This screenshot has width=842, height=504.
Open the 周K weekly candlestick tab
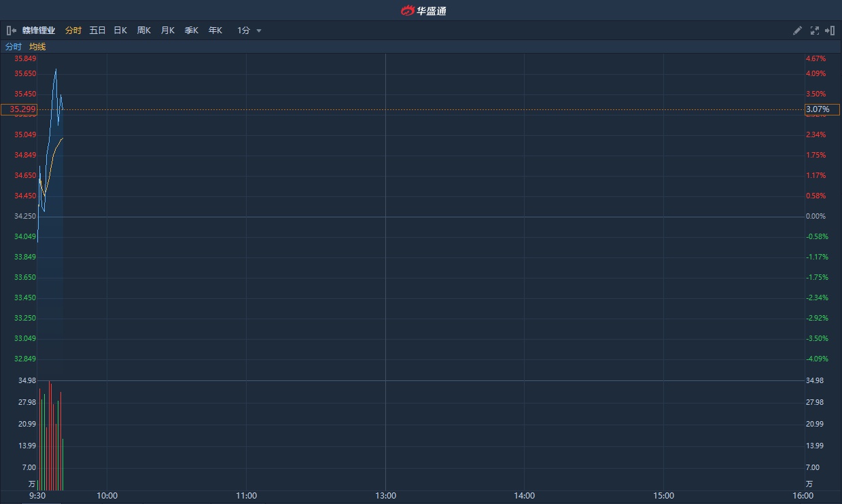pos(144,31)
